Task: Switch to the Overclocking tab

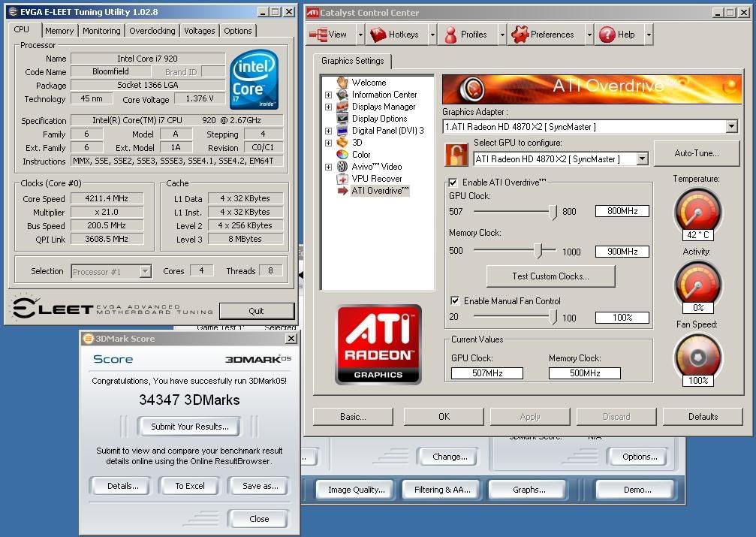Action: (x=152, y=31)
